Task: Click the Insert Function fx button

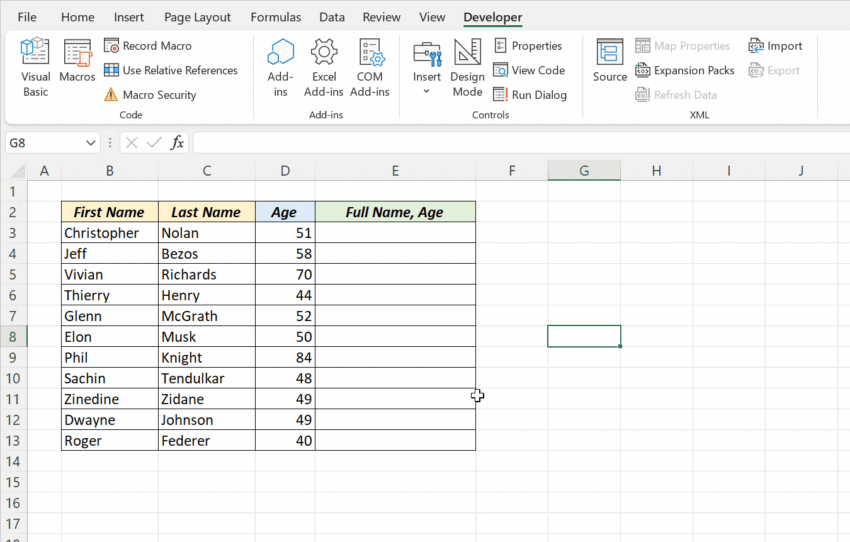Action: point(177,143)
